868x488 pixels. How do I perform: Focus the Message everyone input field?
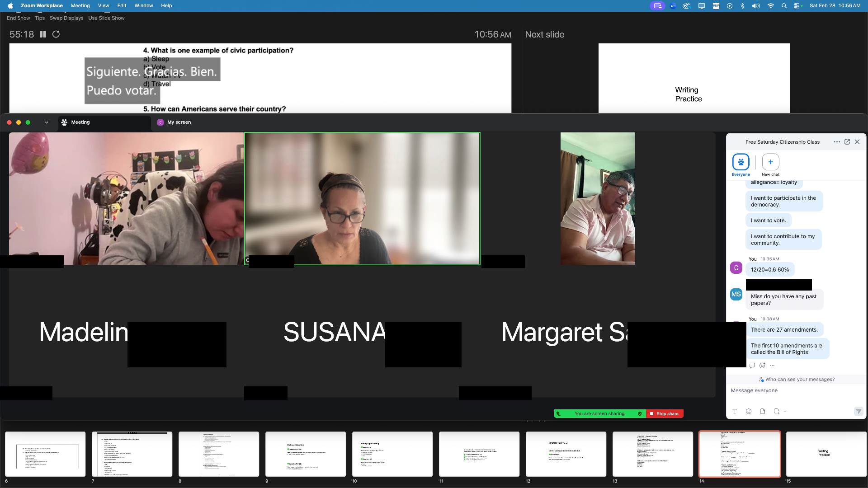(796, 391)
